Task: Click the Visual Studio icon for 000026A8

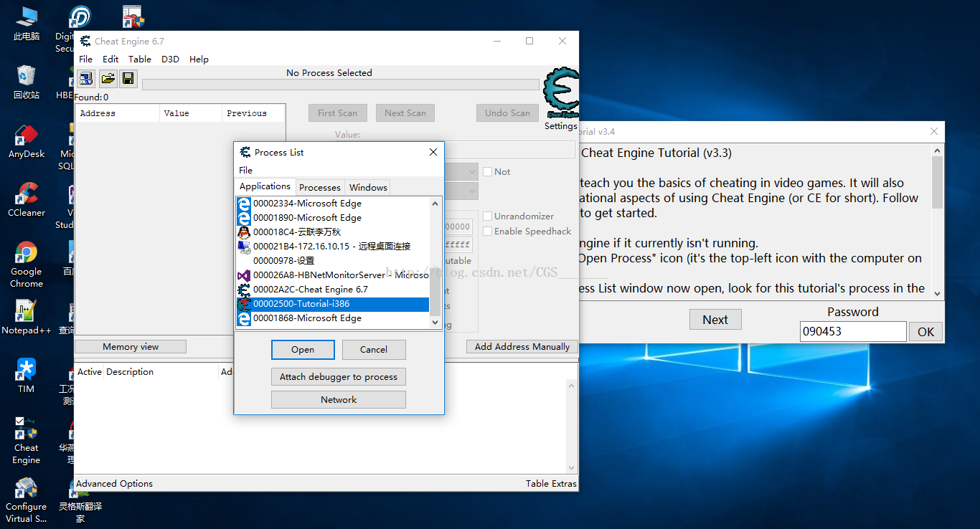Action: pos(244,275)
